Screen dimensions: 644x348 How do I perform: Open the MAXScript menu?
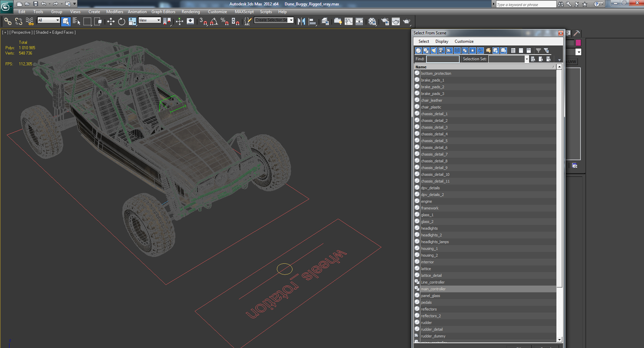pos(244,12)
